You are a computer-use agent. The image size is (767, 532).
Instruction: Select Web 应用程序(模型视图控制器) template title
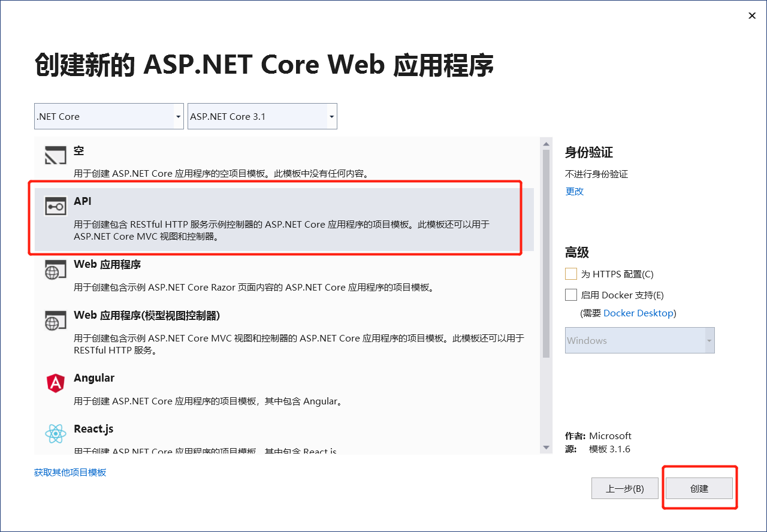coord(147,315)
